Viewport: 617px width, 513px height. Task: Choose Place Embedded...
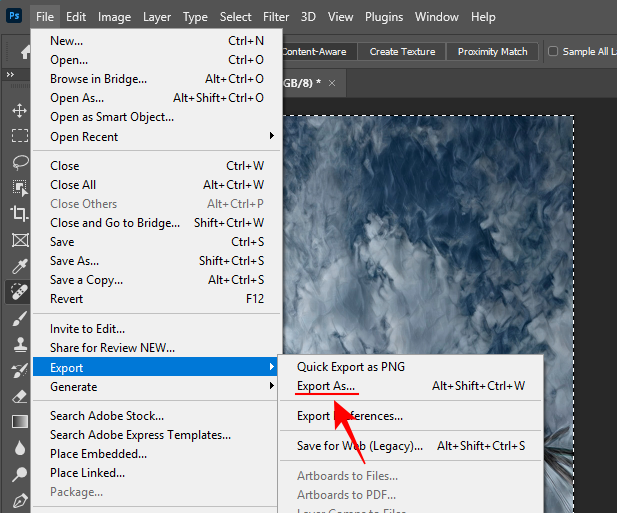coord(157,454)
